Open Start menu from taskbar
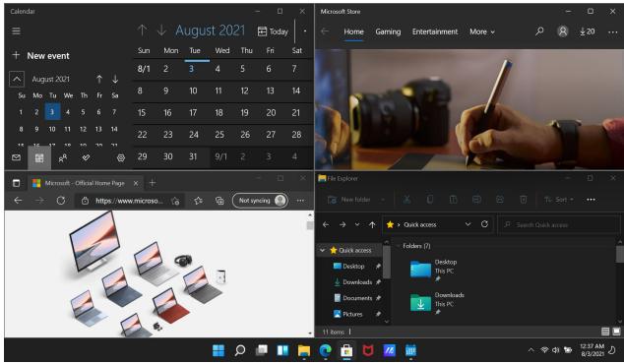The width and height of the screenshot is (624, 364). [218, 350]
